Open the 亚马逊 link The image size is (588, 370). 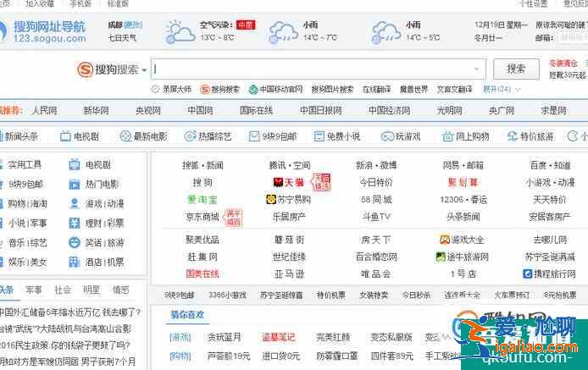[289, 273]
